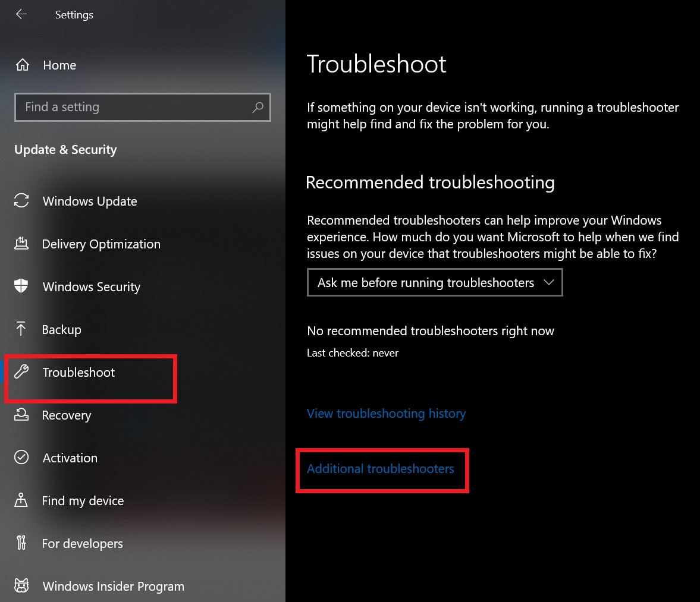
Task: Open the recommended troubleshooting preference dropdown
Action: coord(426,283)
